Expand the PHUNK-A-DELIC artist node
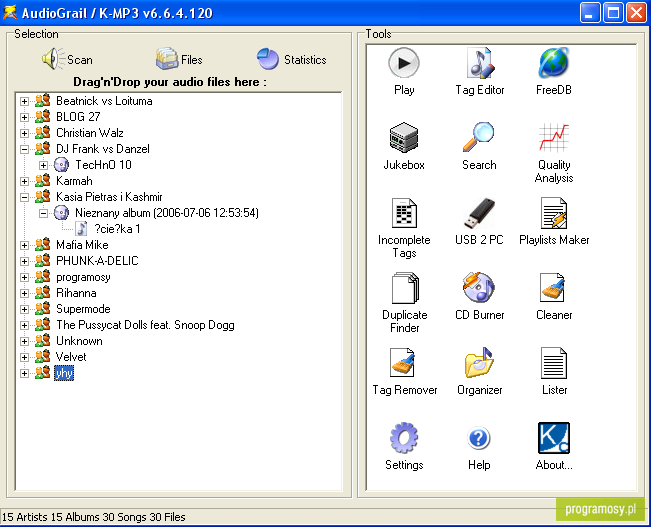 24,261
